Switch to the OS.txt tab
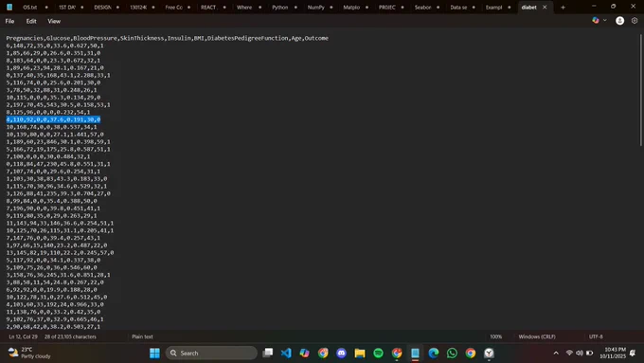The image size is (644, 363). tap(29, 8)
